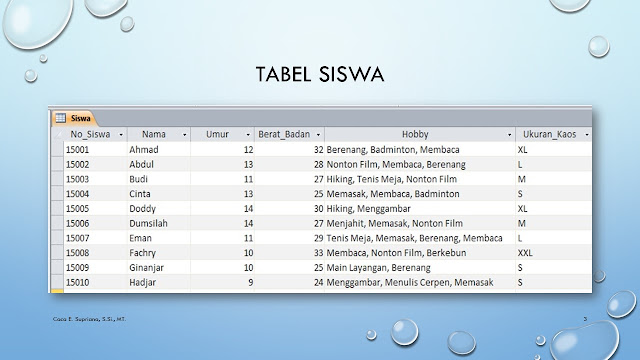
Task: Open the Hobby column filter dropdown
Action: (x=509, y=135)
